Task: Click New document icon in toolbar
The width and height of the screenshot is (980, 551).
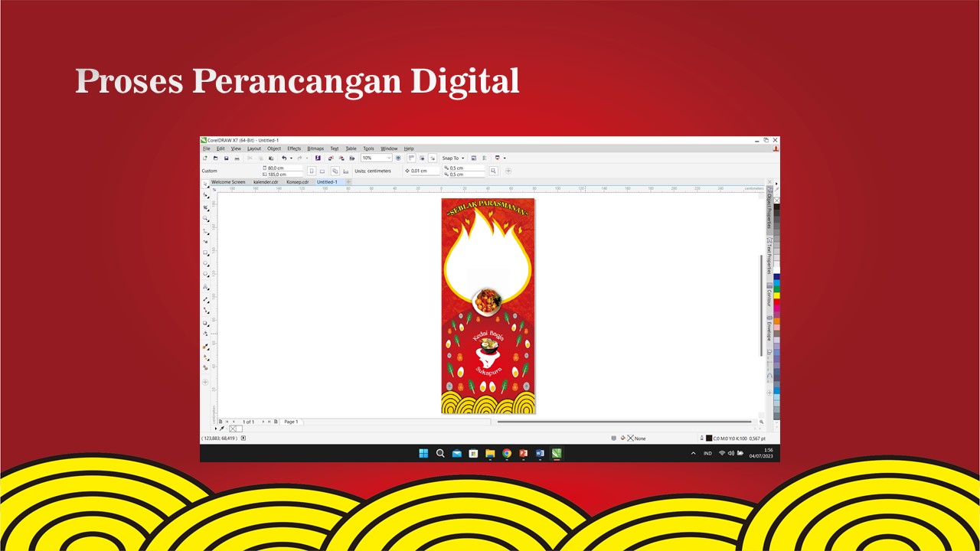Action: click(204, 158)
